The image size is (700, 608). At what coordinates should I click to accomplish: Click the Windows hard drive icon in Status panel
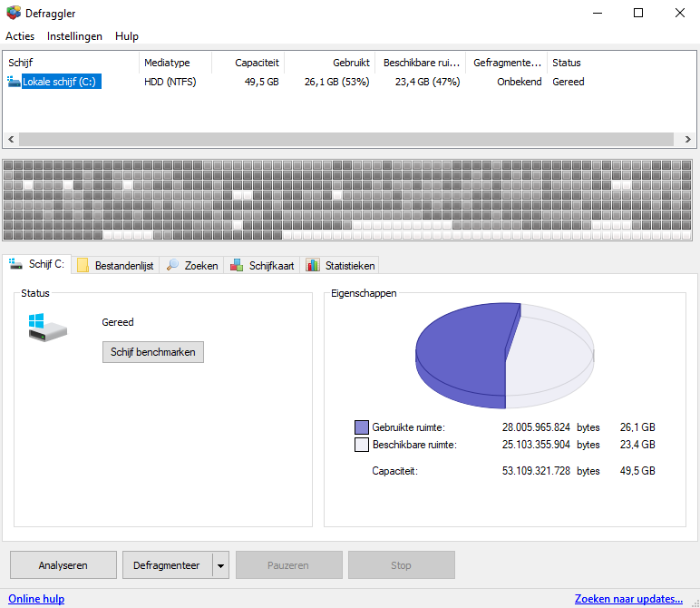pyautogui.click(x=47, y=329)
